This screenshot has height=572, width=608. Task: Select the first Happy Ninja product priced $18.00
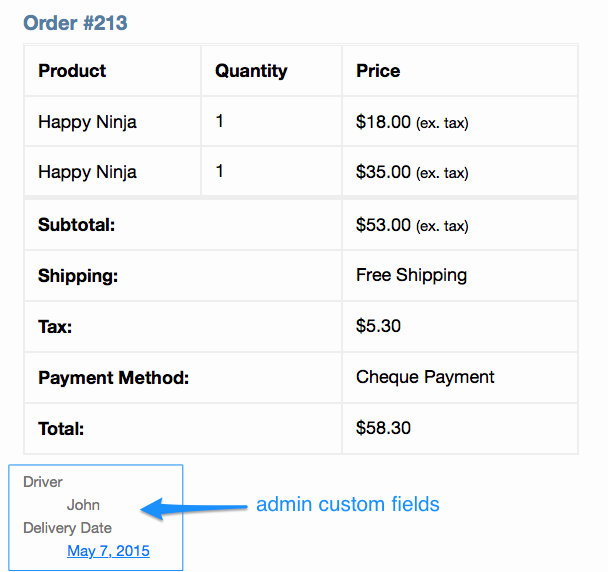[87, 122]
